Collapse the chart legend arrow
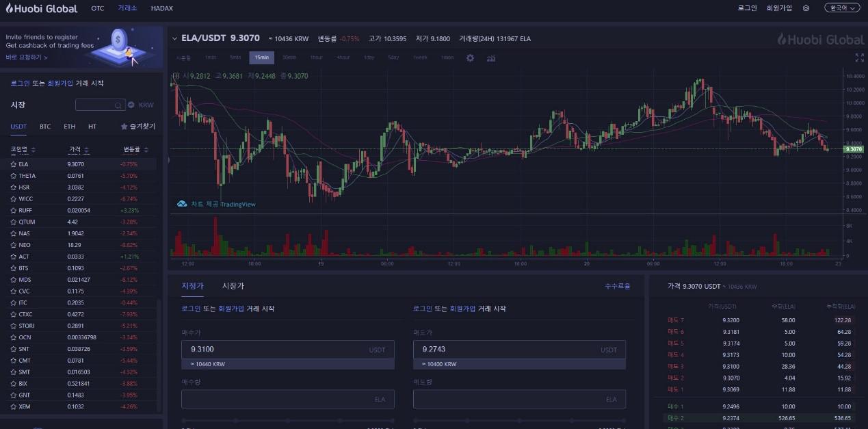The height and width of the screenshot is (429, 868). pos(176,76)
